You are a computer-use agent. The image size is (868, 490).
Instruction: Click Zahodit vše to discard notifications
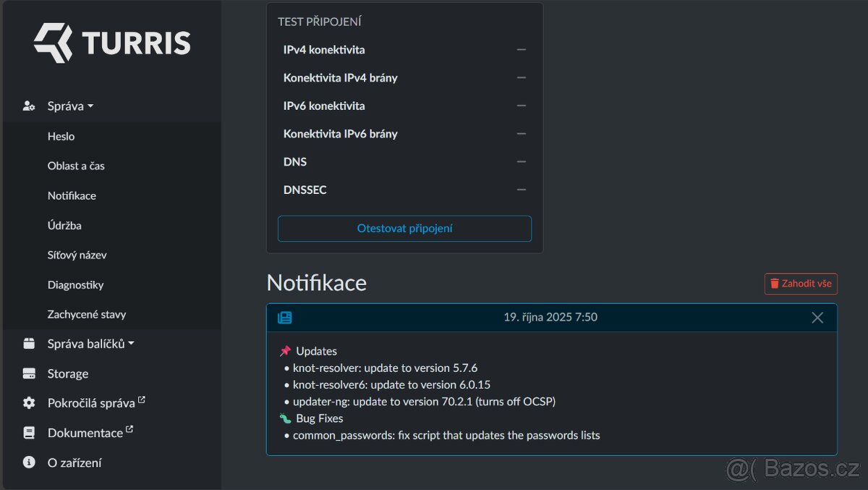(801, 284)
